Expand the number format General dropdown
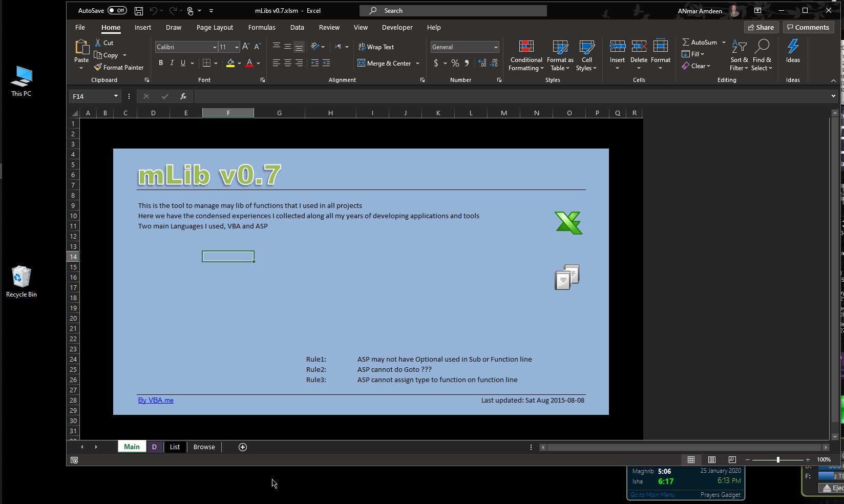Image resolution: width=844 pixels, height=504 pixels. pos(495,47)
